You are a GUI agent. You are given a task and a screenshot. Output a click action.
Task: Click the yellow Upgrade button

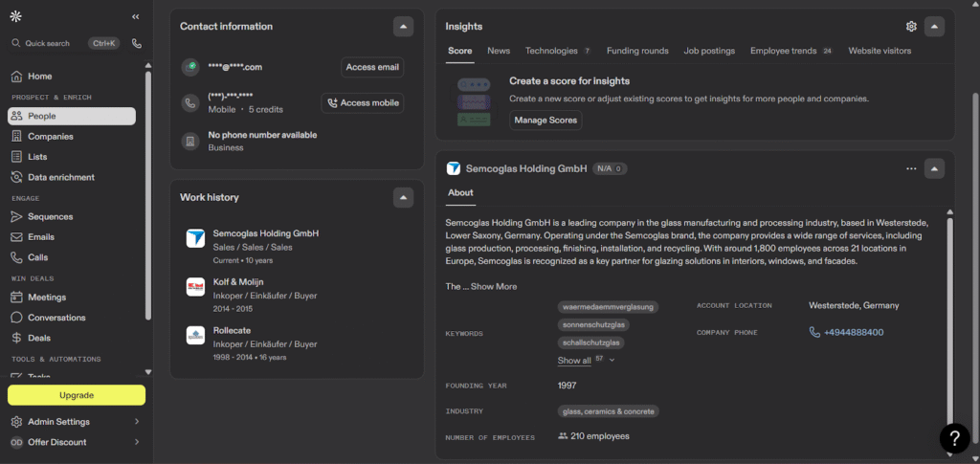77,395
